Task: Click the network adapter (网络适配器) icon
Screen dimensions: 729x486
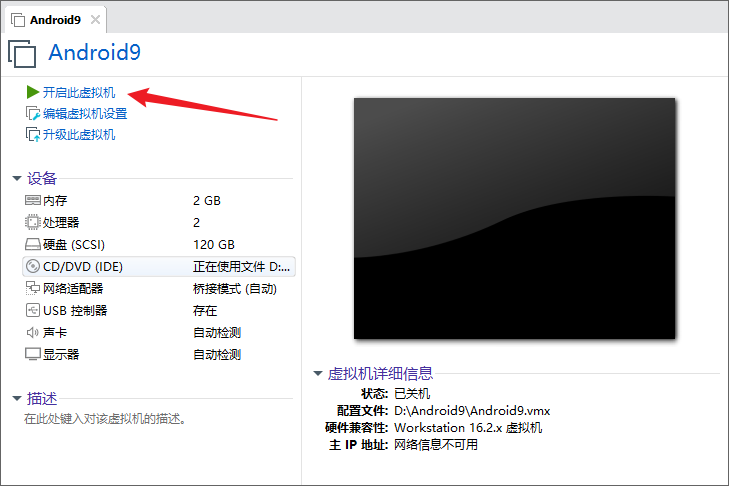Action: 33,288
